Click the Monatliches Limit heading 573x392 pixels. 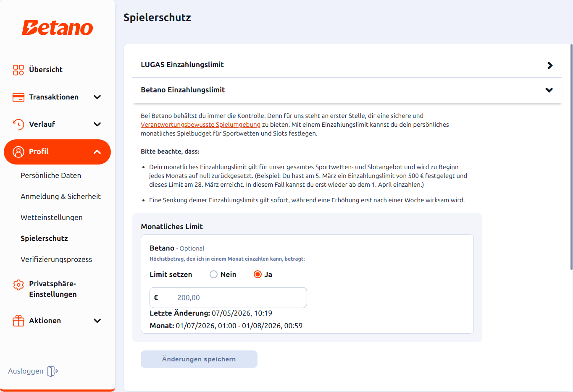tap(172, 227)
